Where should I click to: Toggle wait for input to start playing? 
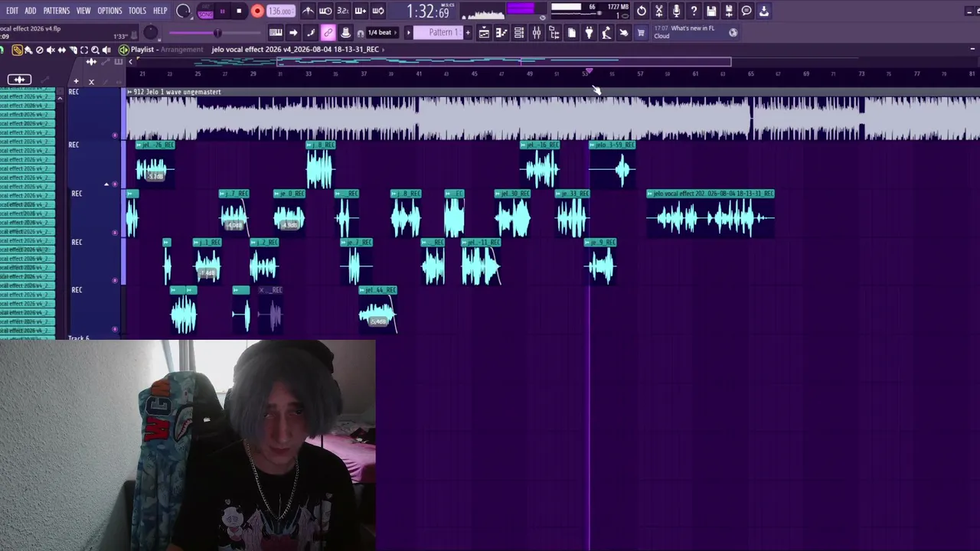[x=325, y=11]
